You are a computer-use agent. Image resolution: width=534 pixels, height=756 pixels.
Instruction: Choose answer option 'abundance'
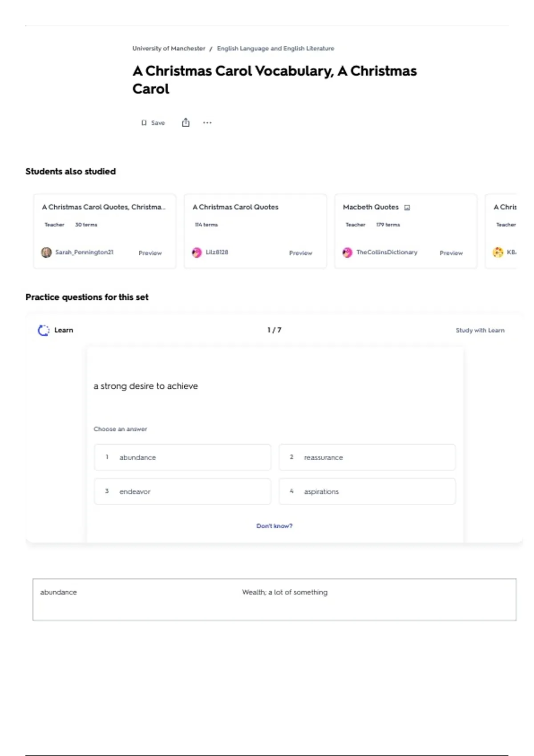pyautogui.click(x=182, y=457)
